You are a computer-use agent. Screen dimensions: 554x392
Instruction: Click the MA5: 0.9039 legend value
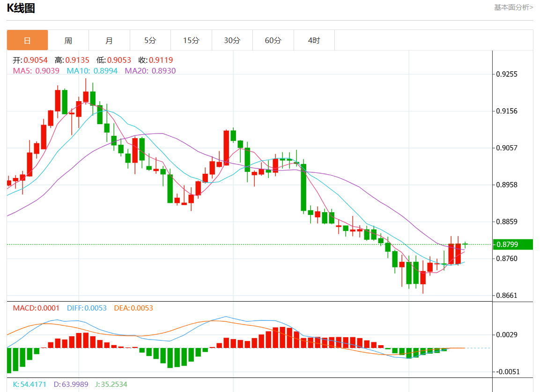click(36, 71)
